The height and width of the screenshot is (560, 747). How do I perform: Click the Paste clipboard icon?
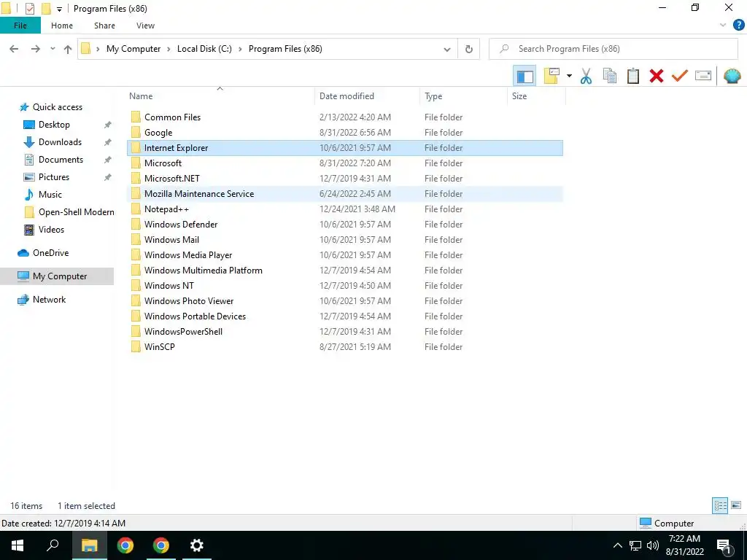click(x=632, y=76)
